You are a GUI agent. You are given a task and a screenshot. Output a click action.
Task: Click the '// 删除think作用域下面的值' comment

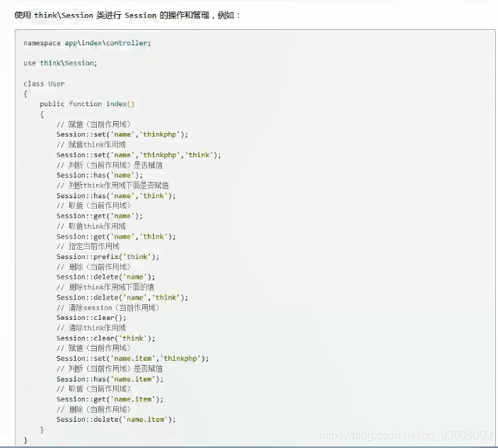click(x=105, y=287)
